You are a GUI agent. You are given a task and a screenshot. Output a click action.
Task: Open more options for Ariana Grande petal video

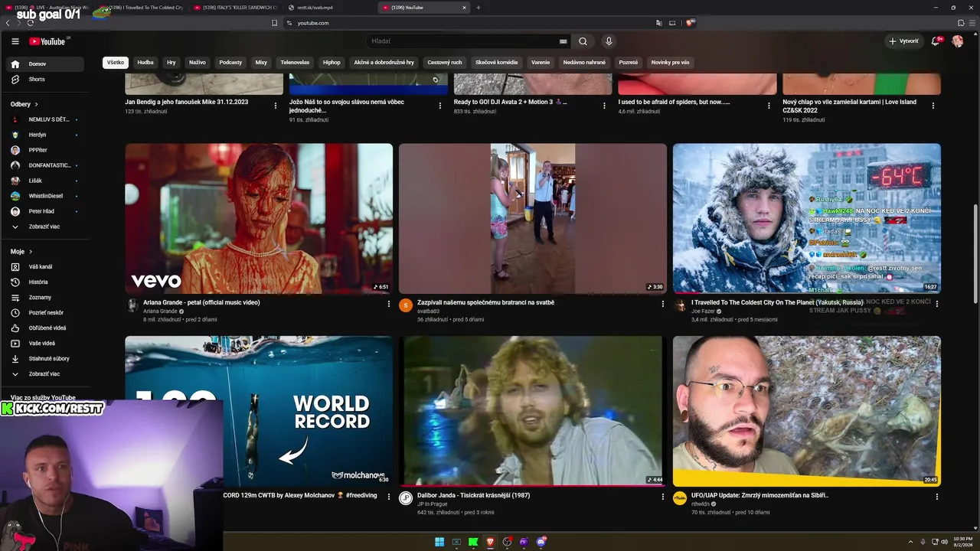point(389,304)
